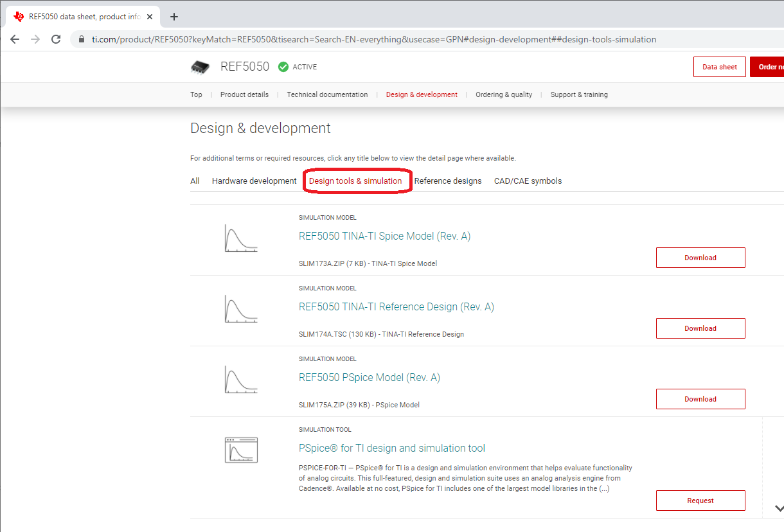Switch to the All filter tab
The height and width of the screenshot is (532, 784).
[x=195, y=181]
